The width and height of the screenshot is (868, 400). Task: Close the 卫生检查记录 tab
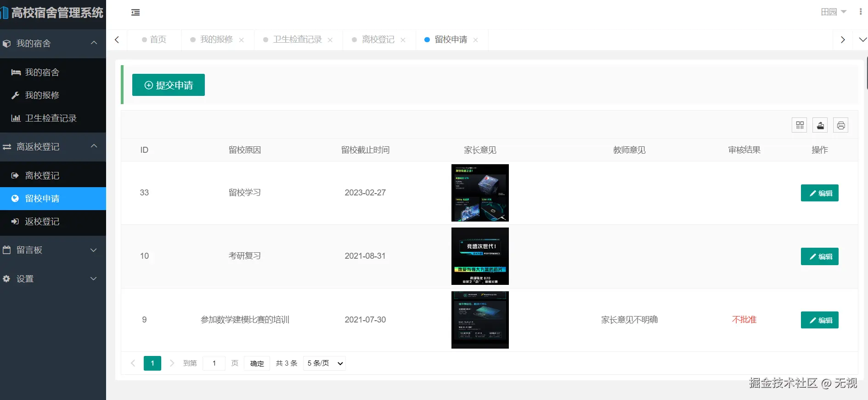[330, 40]
